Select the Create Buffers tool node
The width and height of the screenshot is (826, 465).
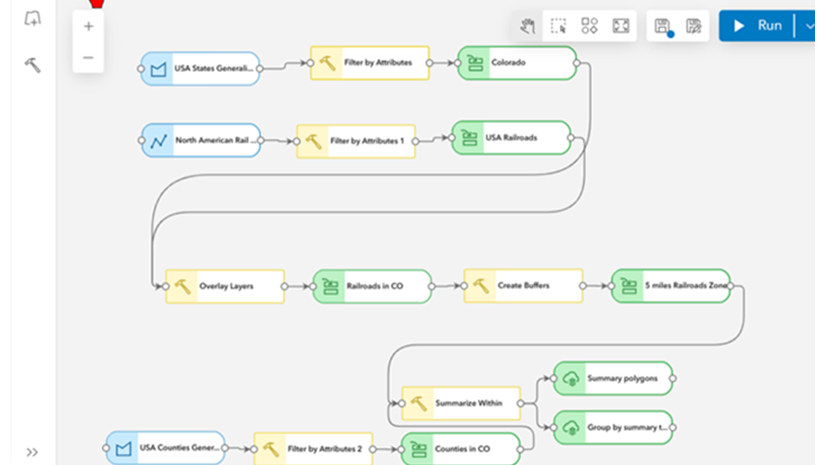pyautogui.click(x=523, y=285)
